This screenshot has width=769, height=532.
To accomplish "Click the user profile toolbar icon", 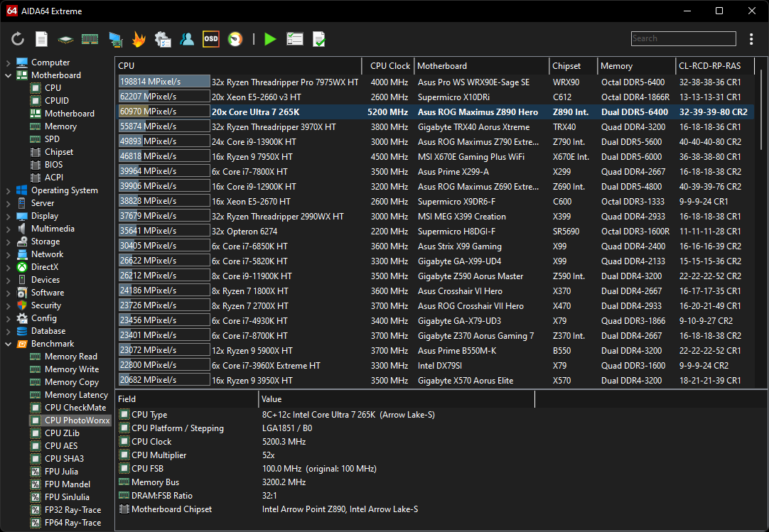I will tap(187, 39).
